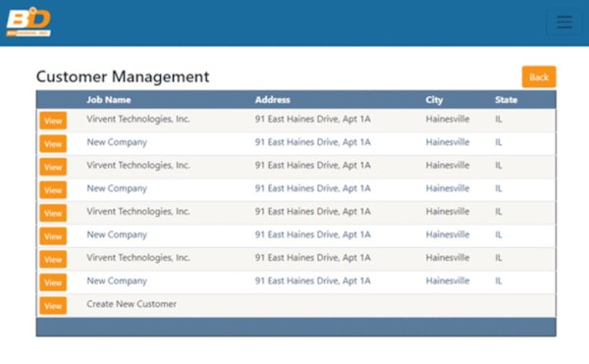Click View in the third table row
This screenshot has height=364, width=589.
[53, 167]
